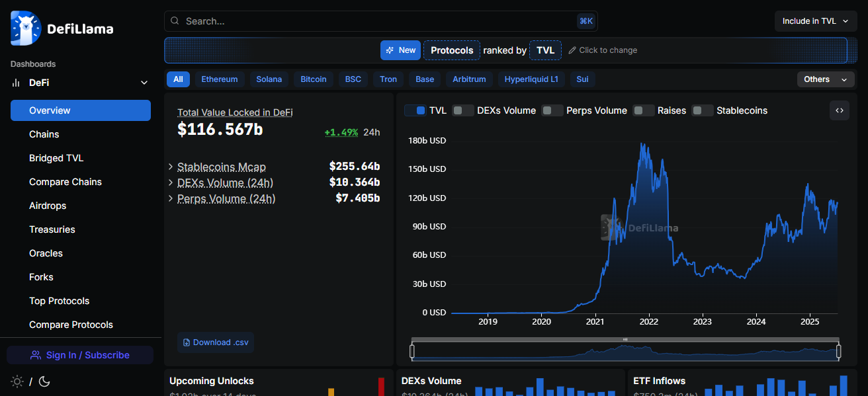Click the Download .csv button

pos(216,342)
